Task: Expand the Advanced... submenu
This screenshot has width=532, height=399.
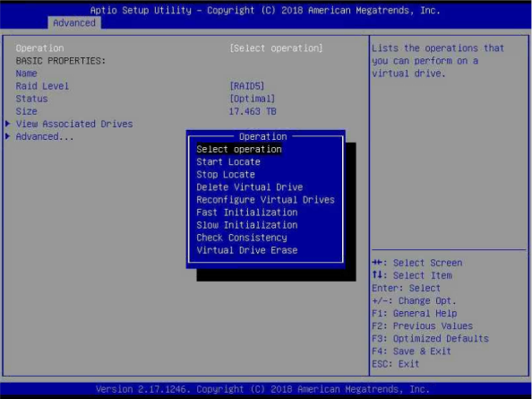Action: pyautogui.click(x=45, y=136)
